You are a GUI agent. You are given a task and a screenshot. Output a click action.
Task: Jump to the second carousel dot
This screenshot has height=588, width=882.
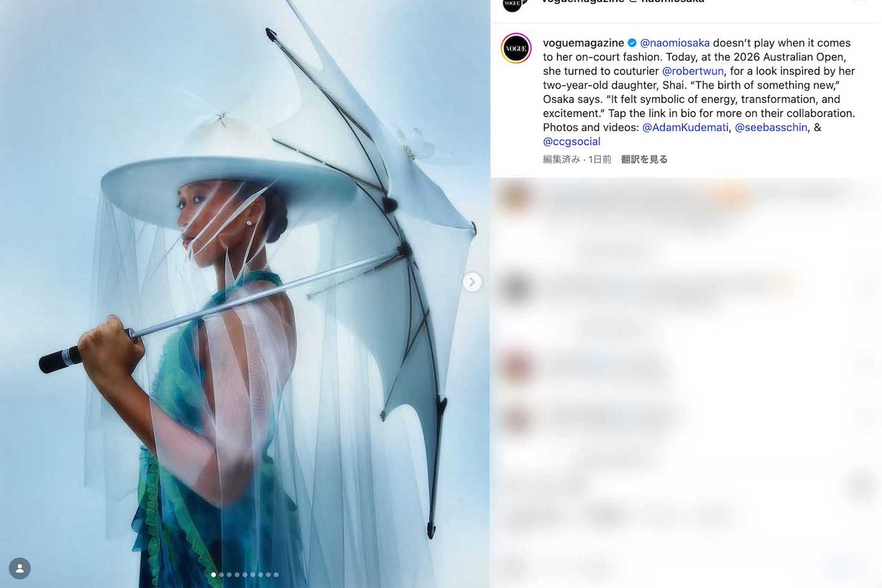click(x=222, y=575)
